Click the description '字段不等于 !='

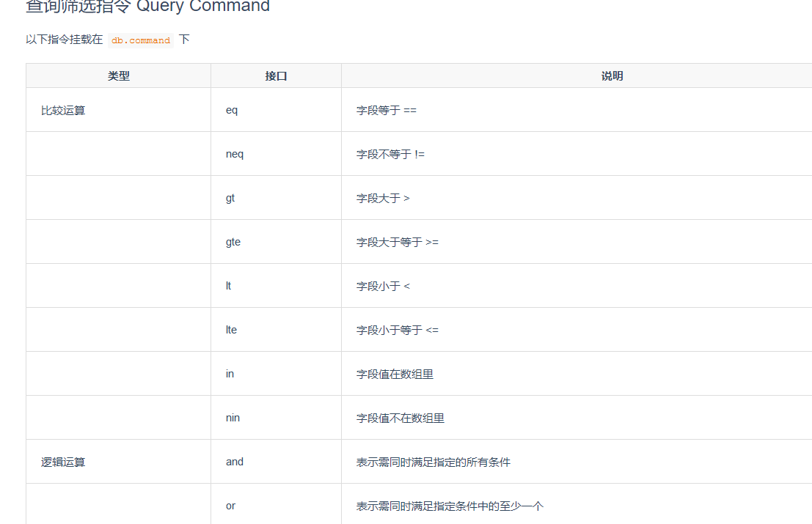pos(390,154)
